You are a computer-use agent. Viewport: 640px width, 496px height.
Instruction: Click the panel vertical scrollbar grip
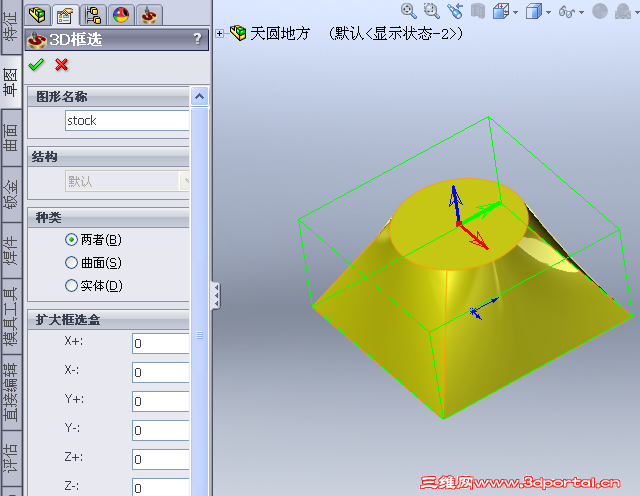coord(199,335)
